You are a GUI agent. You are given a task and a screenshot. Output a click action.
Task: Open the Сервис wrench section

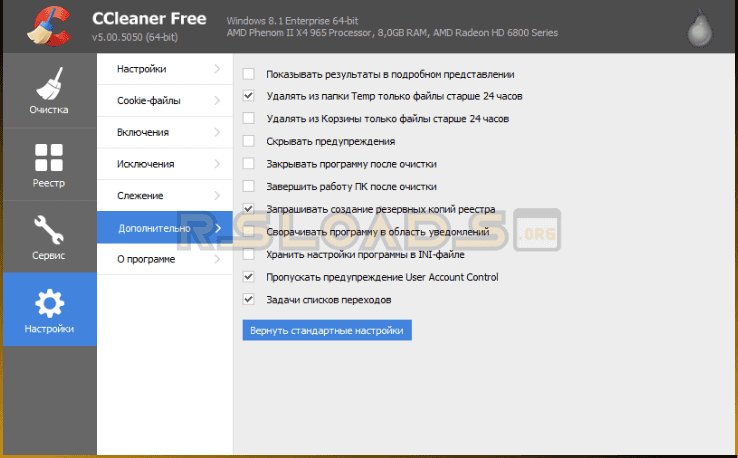[x=49, y=237]
